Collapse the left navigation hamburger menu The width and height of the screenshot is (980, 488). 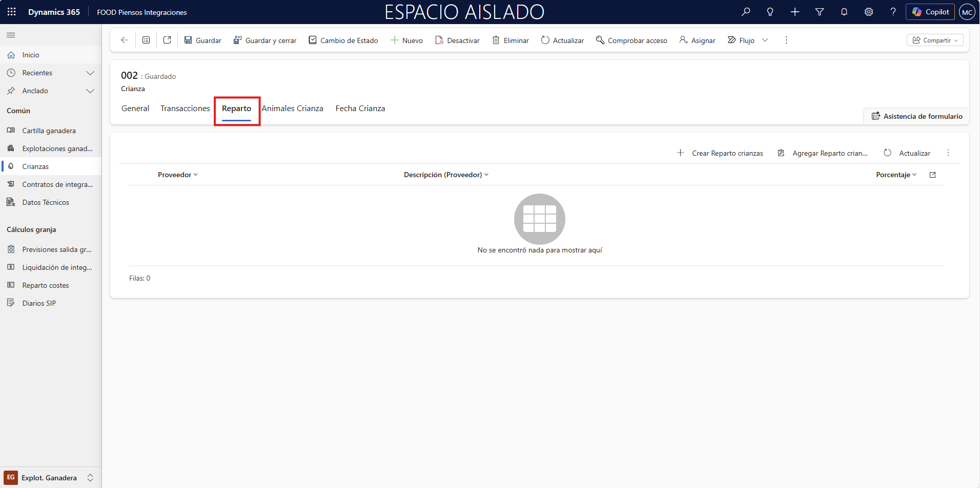11,35
